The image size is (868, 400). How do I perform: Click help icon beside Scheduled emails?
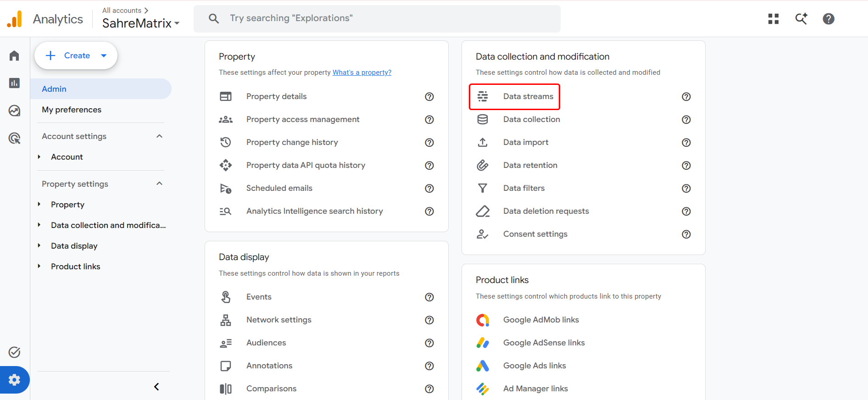429,188
